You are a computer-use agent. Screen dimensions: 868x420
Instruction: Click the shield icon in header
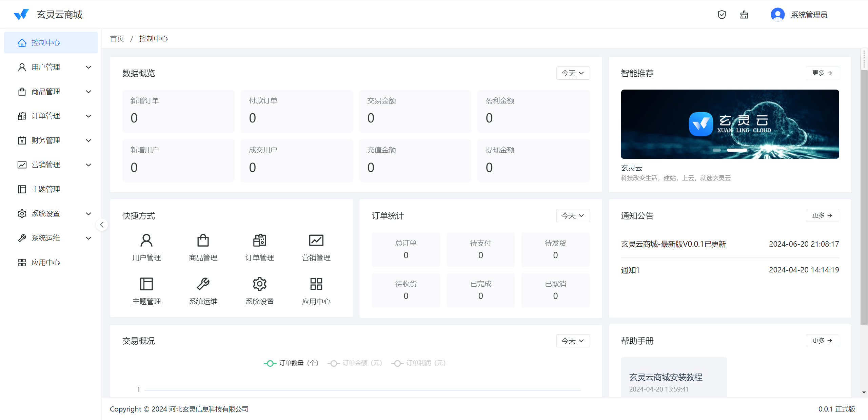click(x=722, y=15)
